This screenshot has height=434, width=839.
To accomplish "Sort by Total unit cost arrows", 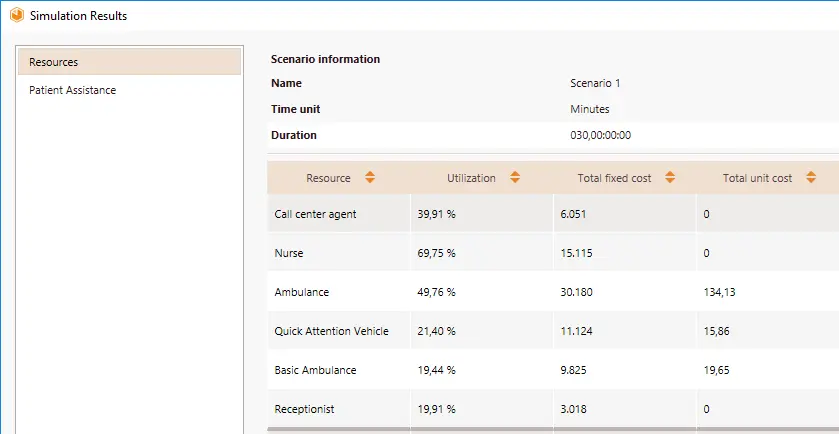I will pyautogui.click(x=811, y=178).
